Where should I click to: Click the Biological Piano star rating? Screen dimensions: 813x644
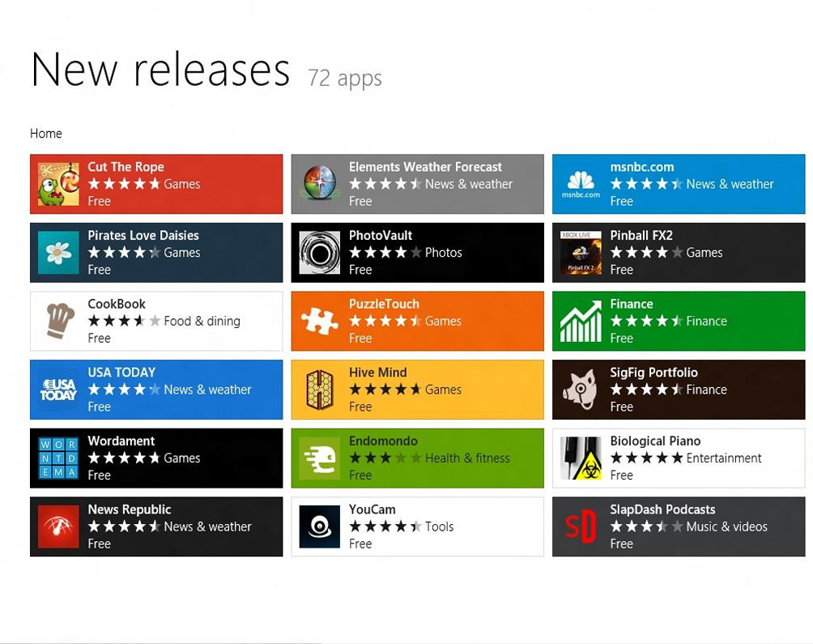tap(647, 458)
